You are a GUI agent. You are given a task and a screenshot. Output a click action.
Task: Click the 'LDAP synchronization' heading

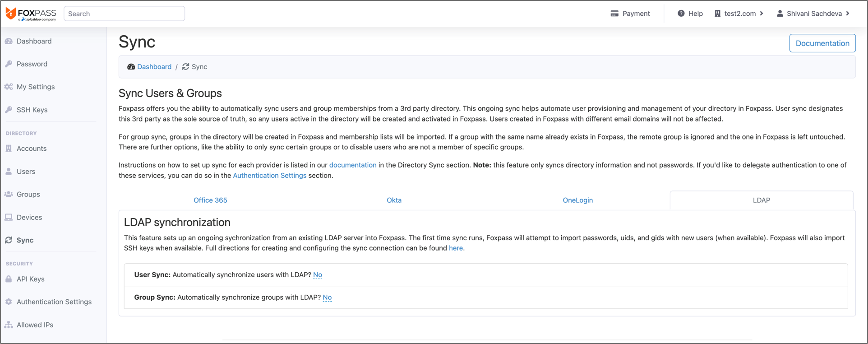177,222
